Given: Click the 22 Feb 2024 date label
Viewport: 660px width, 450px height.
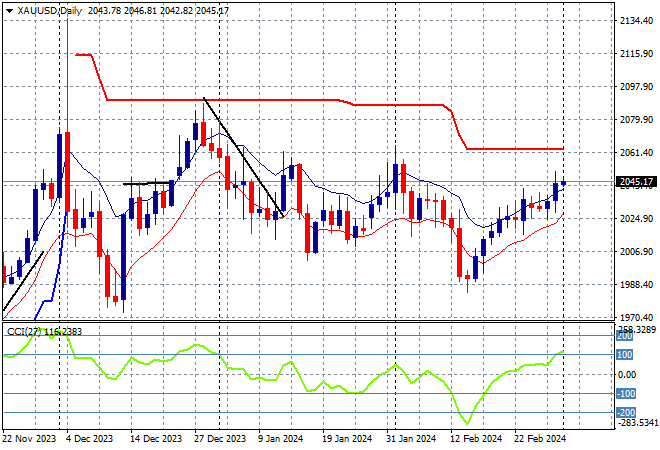Looking at the screenshot, I should pyautogui.click(x=540, y=439).
